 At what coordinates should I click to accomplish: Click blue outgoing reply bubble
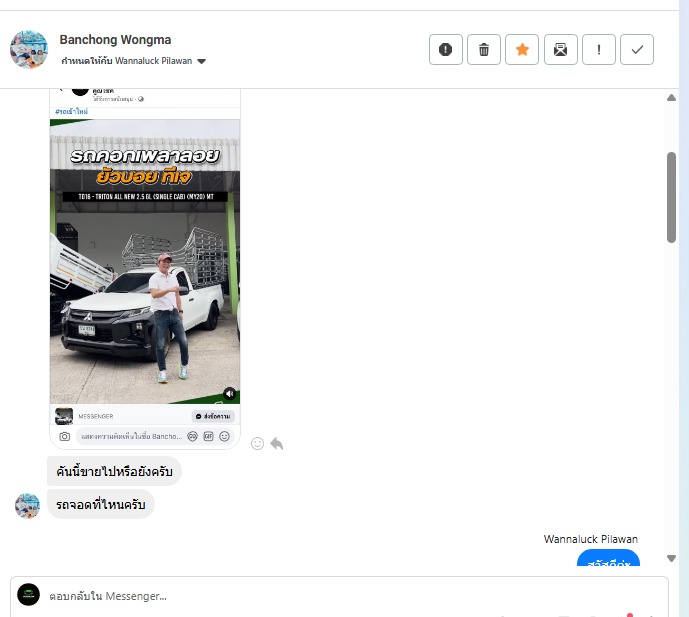tap(608, 558)
